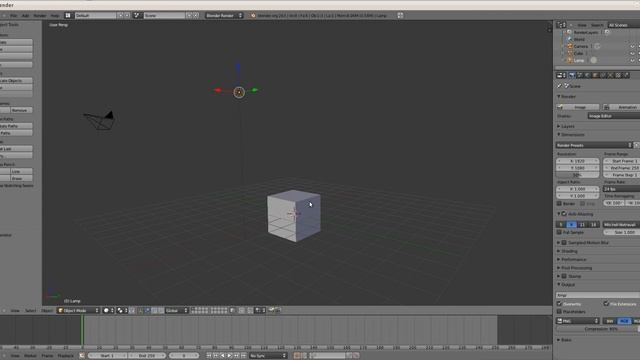Image resolution: width=640 pixels, height=360 pixels.
Task: Click the Start Frame field
Action: point(622,161)
